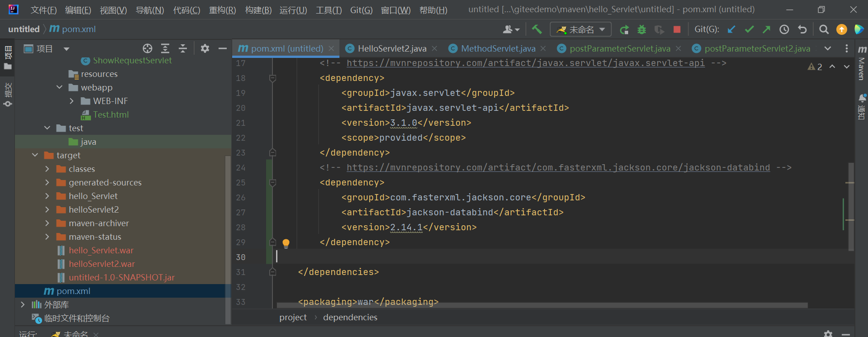Start debugging with the bug icon
868x337 pixels.
point(642,29)
